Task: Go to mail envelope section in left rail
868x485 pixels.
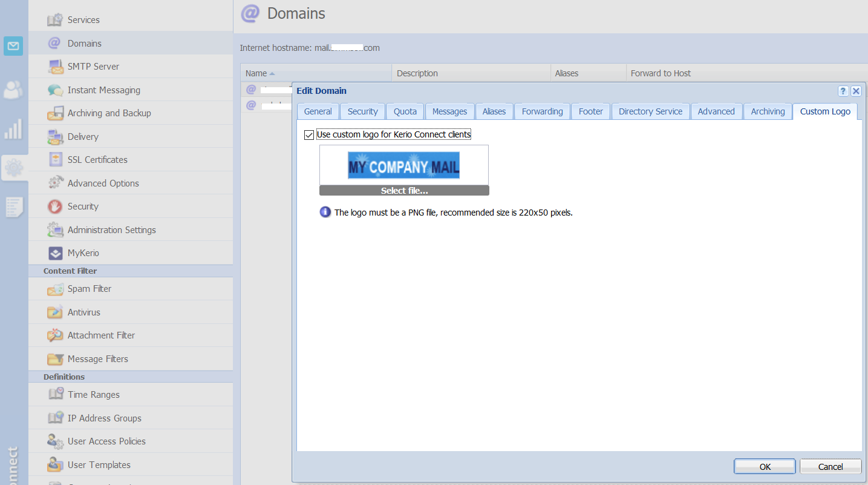Action: [x=13, y=45]
